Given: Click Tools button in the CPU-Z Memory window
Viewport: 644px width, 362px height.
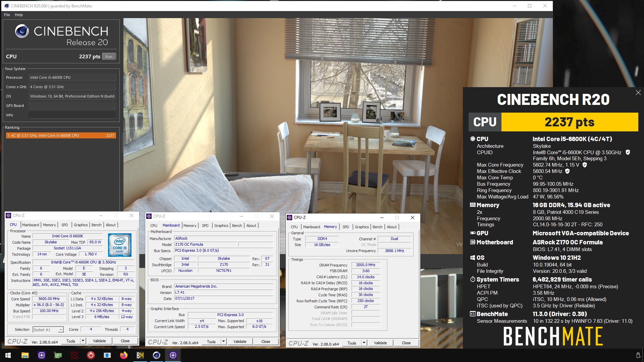Looking at the screenshot, I should point(352,343).
